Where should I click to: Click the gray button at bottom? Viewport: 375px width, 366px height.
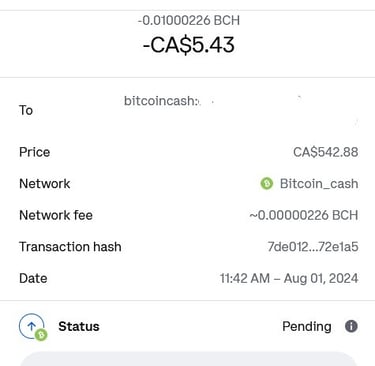tap(188, 359)
